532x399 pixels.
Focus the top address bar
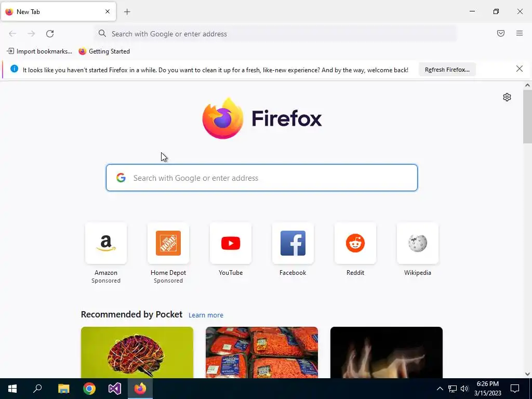tap(275, 34)
